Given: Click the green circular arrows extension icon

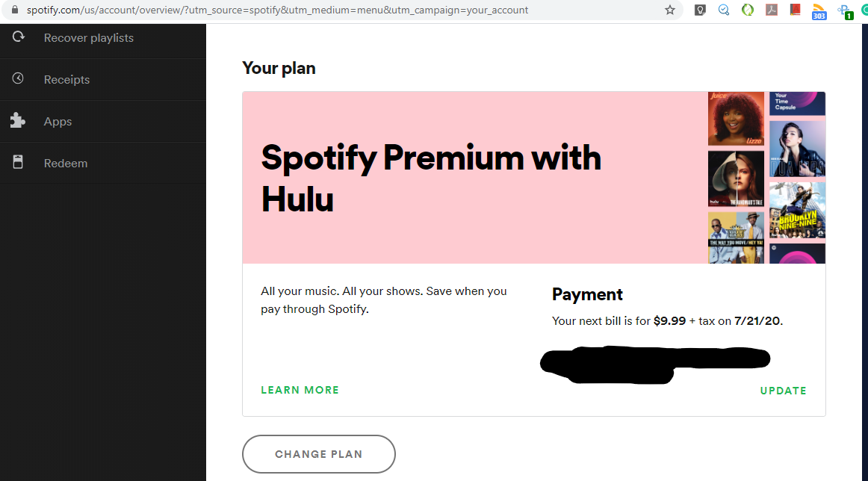Looking at the screenshot, I should 748,10.
